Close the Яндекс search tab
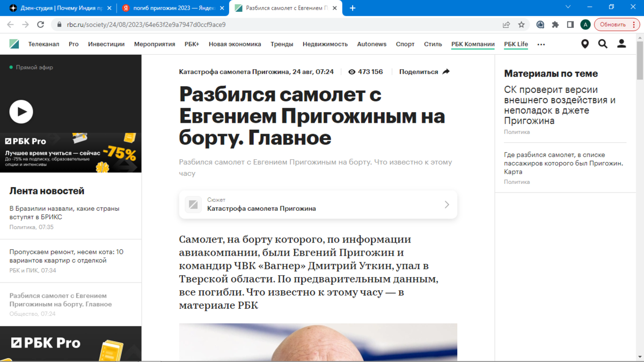644x362 pixels. point(222,8)
